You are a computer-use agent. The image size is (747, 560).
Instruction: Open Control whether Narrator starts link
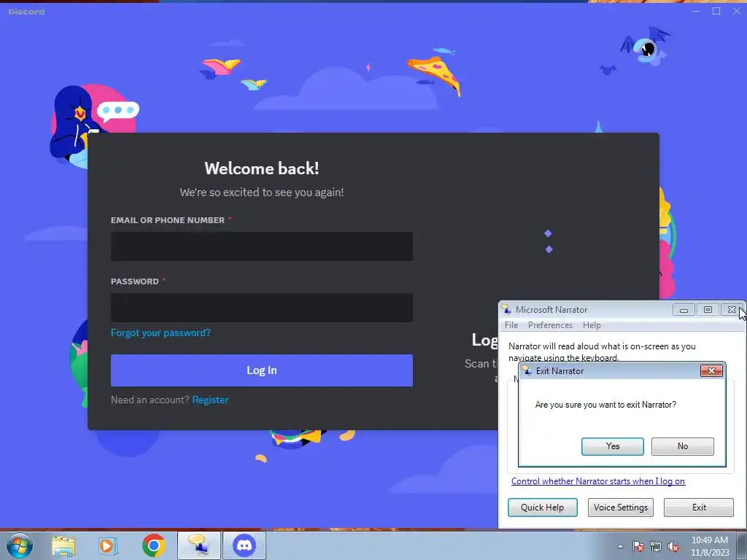coord(598,481)
